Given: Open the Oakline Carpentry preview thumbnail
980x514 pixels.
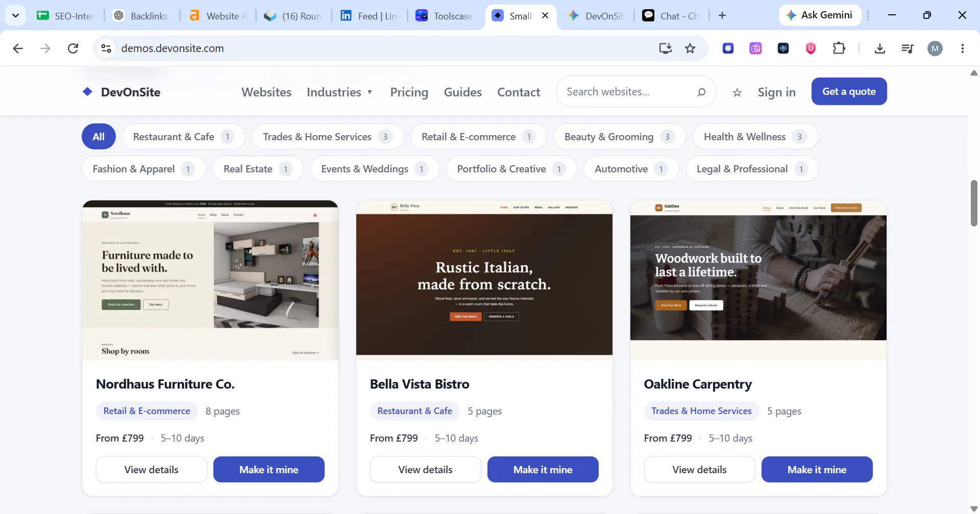Looking at the screenshot, I should [x=758, y=280].
